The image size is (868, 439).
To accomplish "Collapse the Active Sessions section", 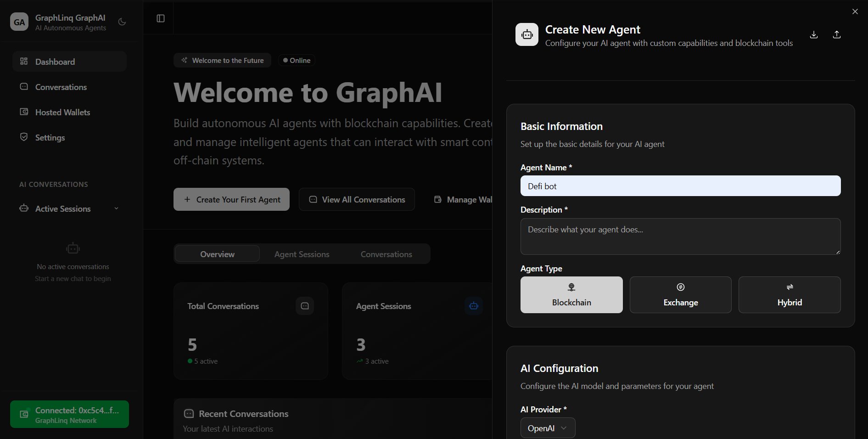I will click(116, 208).
